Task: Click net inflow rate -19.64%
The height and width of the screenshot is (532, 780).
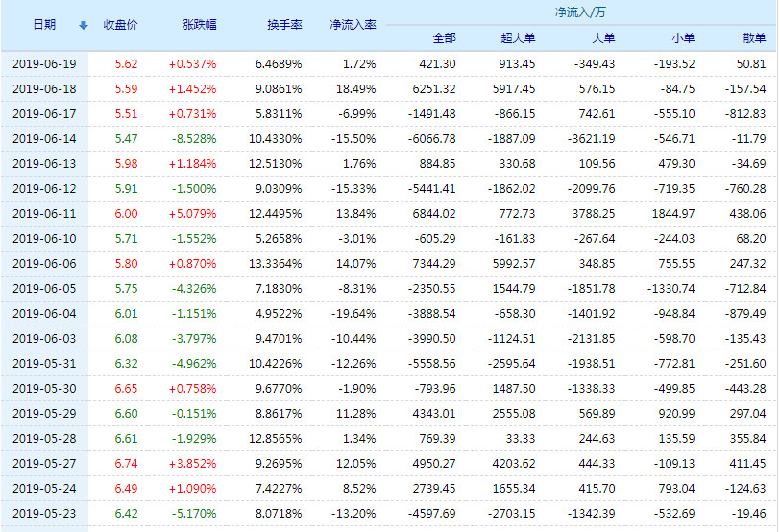Action: pyautogui.click(x=353, y=314)
